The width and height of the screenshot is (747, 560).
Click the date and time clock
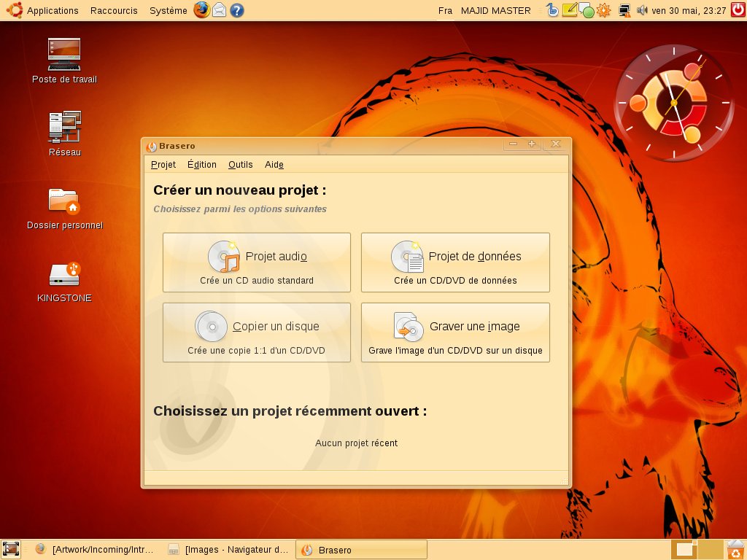689,10
